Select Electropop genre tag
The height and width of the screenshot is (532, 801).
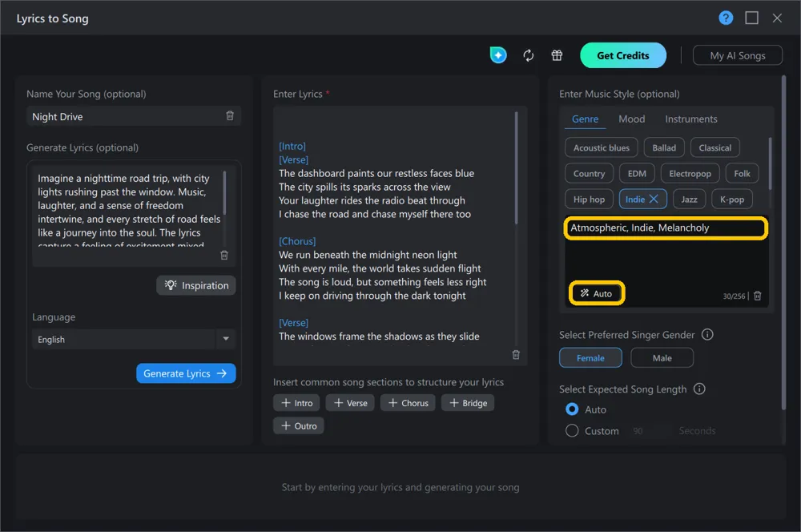coord(690,173)
